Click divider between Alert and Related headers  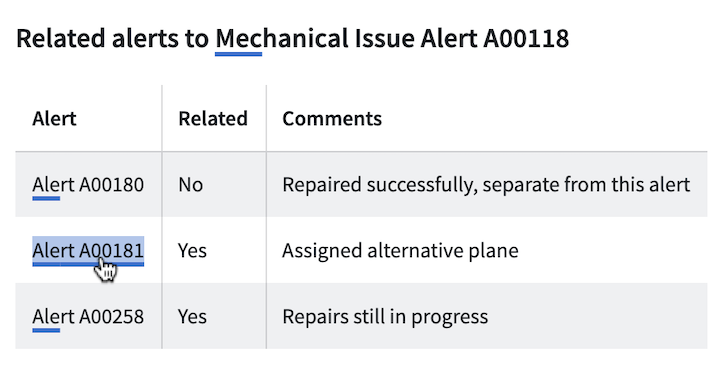(162, 118)
